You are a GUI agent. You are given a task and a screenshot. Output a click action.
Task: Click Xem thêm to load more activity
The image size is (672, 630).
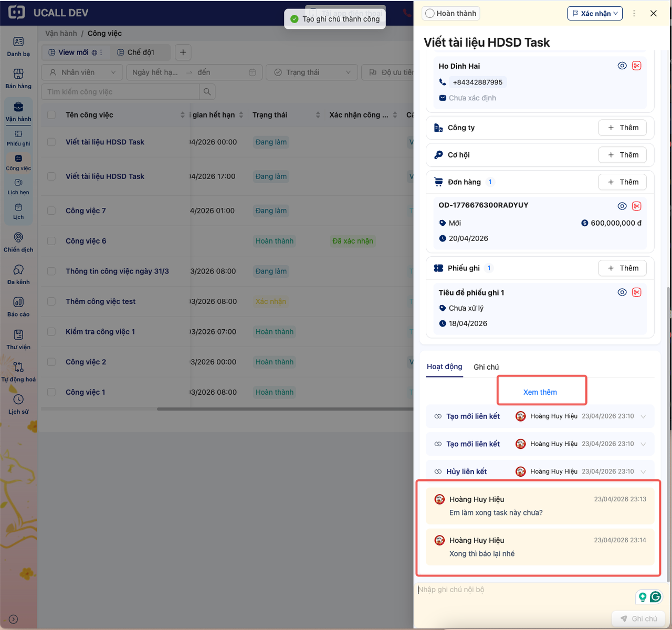[x=540, y=392]
